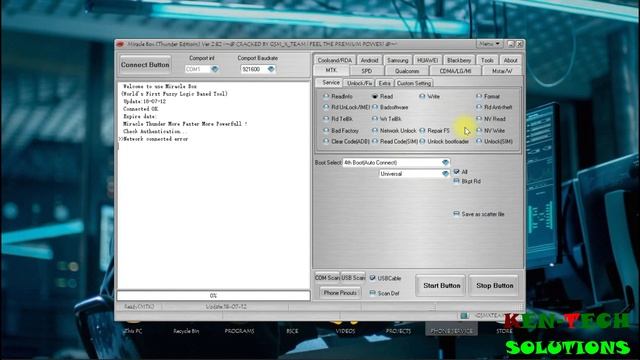Image resolution: width=640 pixels, height=360 pixels.
Task: Click inside the Comport Baudrate field showing 921600
Action: click(254, 69)
